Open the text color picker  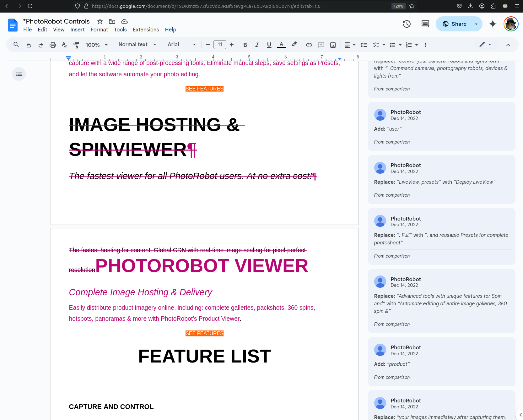pos(282,45)
